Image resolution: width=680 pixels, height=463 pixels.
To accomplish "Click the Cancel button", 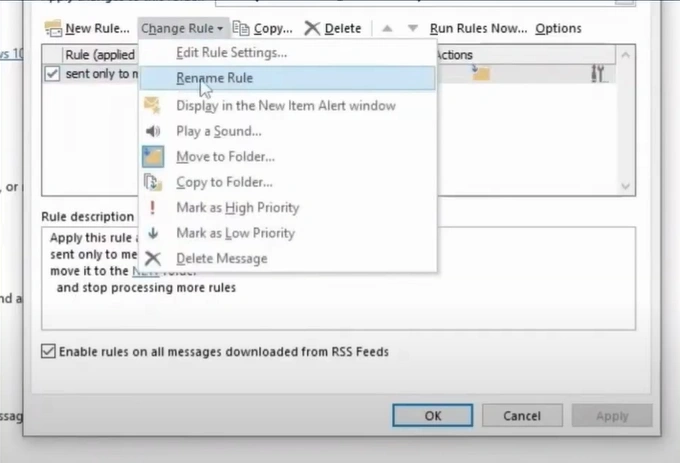I will (x=522, y=416).
